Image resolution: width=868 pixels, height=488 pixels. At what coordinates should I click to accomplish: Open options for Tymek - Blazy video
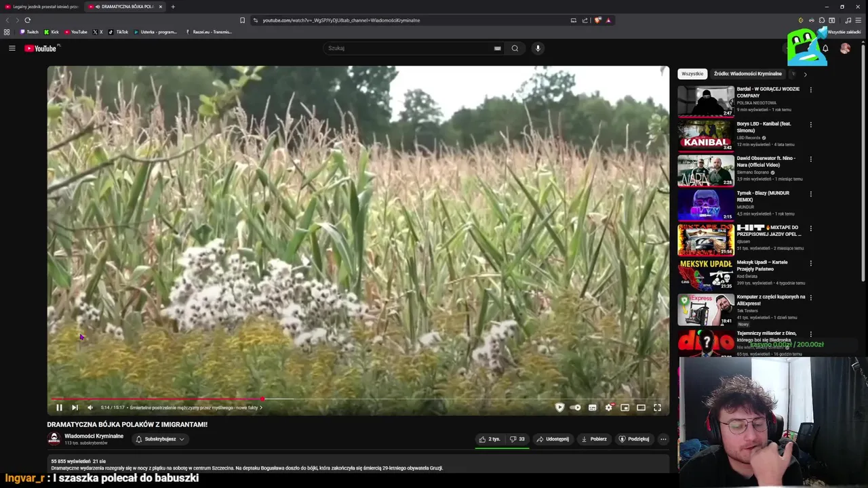click(x=810, y=193)
